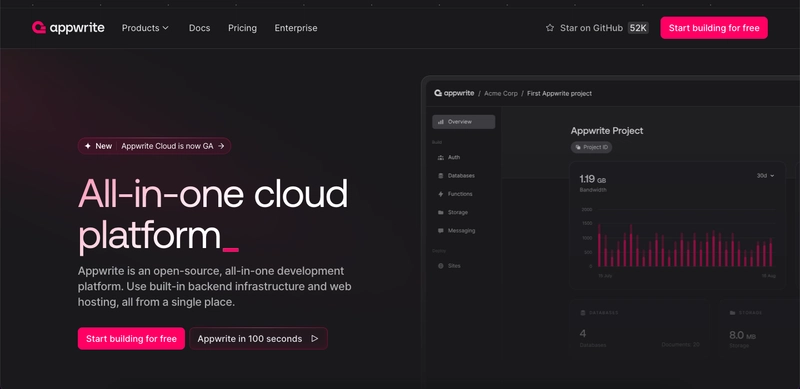Click the Documents: 20 label
This screenshot has width=800, height=389.
click(681, 345)
